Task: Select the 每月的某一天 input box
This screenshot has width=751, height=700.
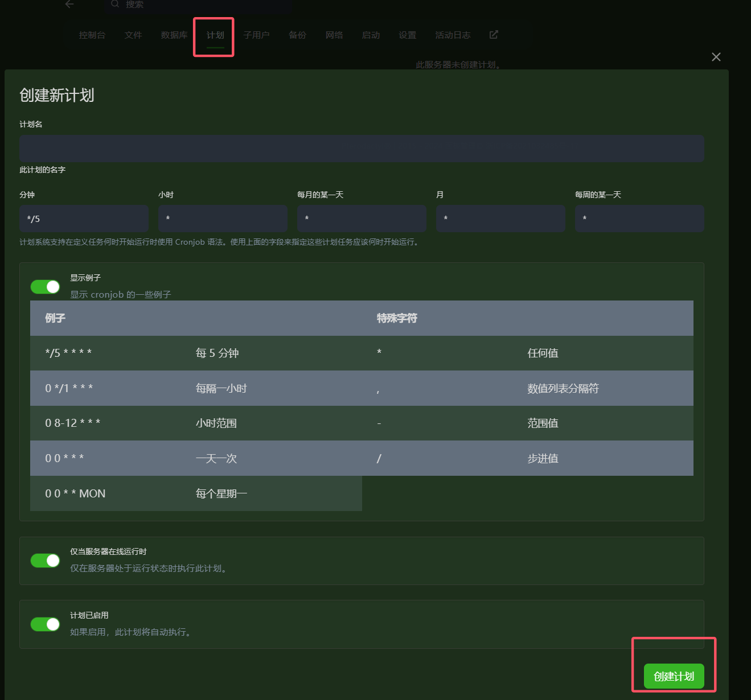Action: click(x=362, y=219)
